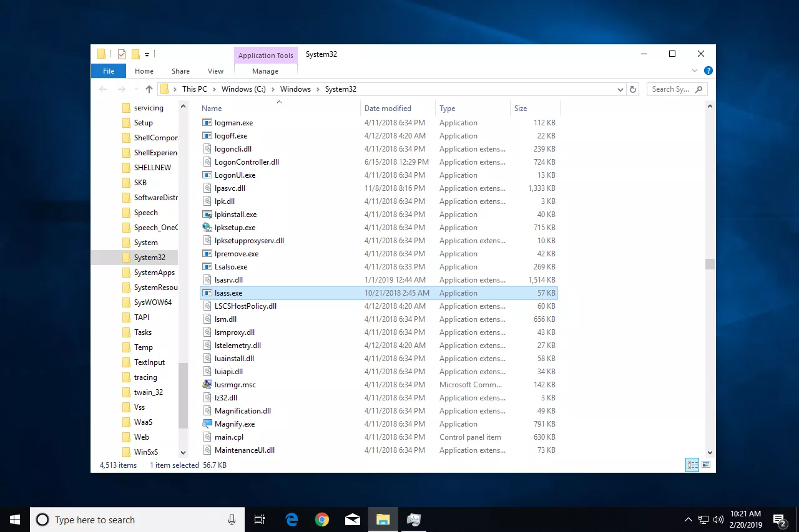This screenshot has height=532, width=799.
Task: Open the Manage tab under Application Tools
Action: pos(265,70)
